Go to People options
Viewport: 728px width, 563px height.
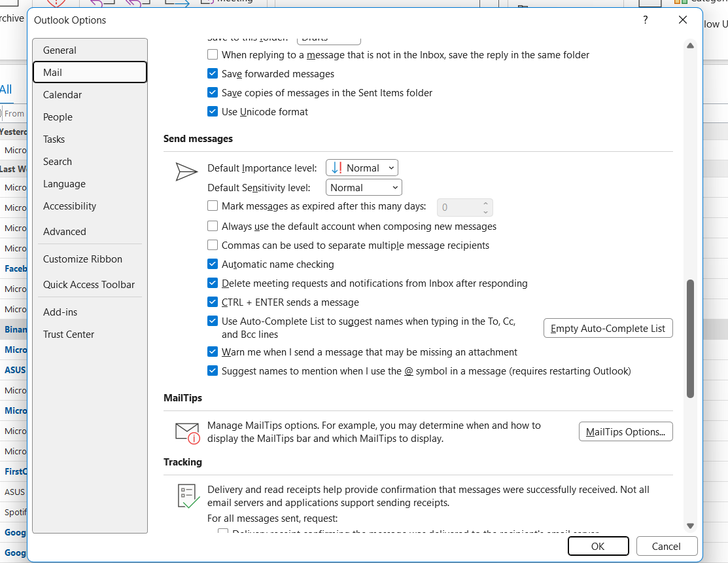click(90, 117)
